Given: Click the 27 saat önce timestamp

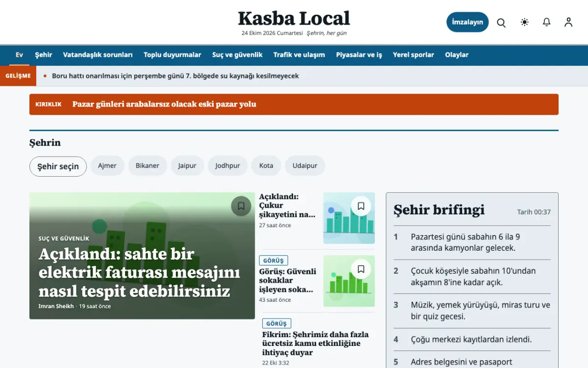Looking at the screenshot, I should (x=275, y=226).
